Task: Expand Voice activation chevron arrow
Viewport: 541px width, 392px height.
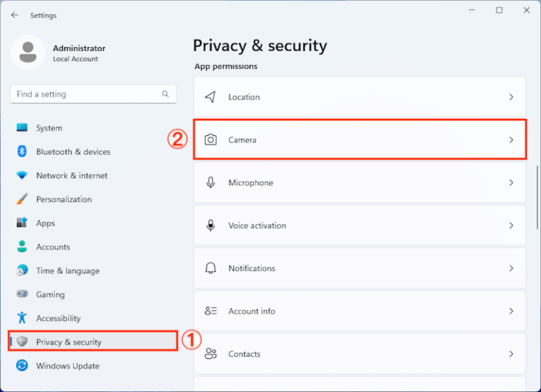Action: coord(511,226)
